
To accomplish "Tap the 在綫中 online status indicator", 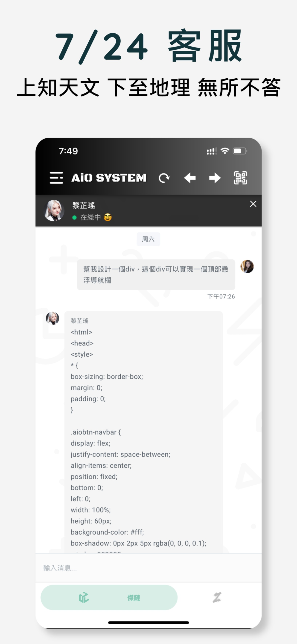I will 92,217.
